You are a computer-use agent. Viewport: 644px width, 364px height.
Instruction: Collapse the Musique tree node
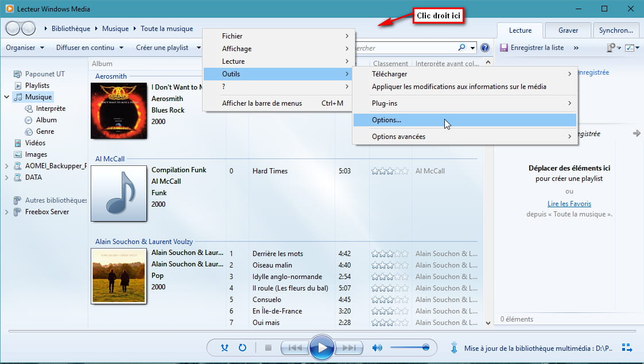[7, 97]
